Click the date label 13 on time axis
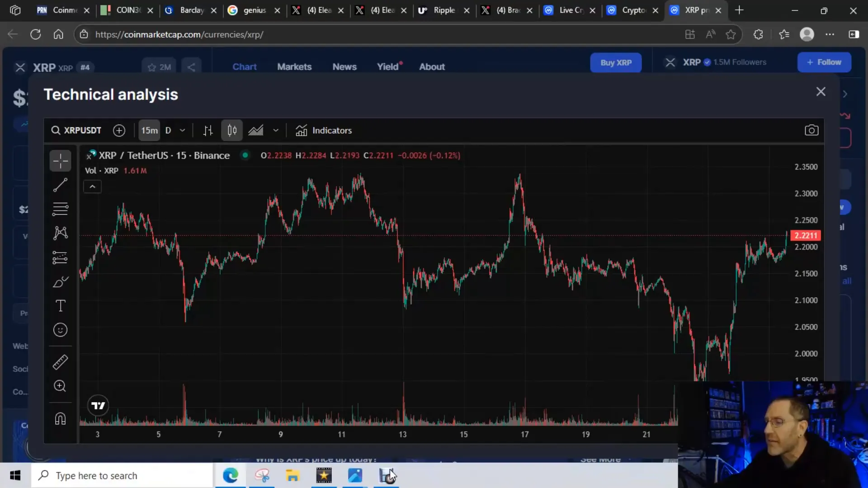 coord(402,435)
